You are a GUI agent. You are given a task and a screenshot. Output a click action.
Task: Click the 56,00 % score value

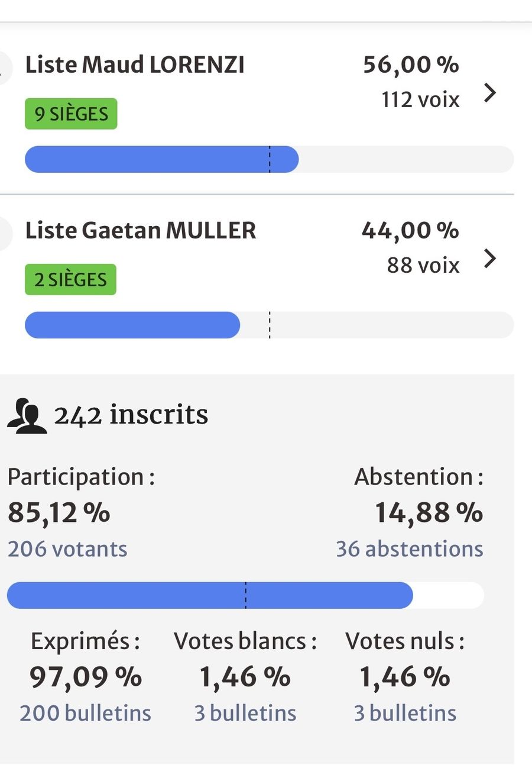point(411,64)
